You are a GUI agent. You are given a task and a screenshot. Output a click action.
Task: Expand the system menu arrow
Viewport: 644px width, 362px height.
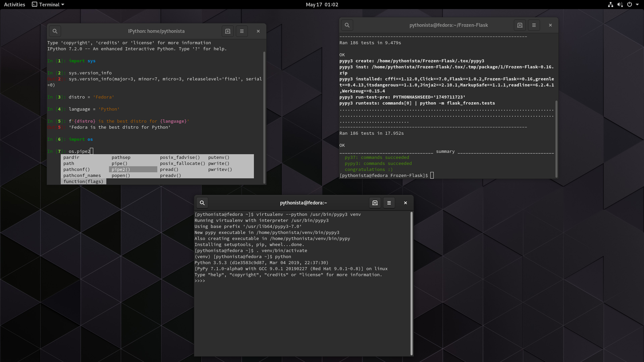(x=637, y=4)
